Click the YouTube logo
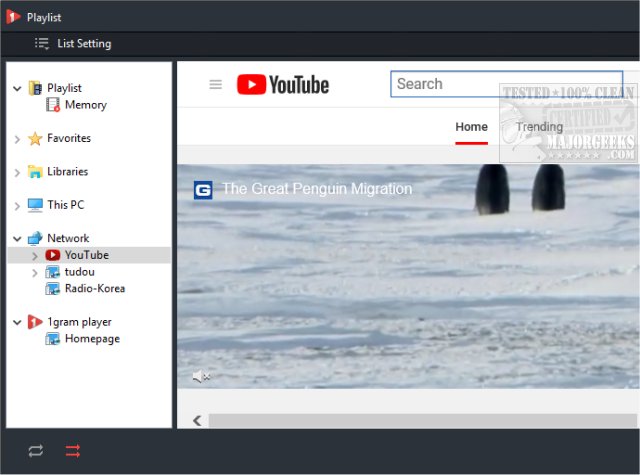The width and height of the screenshot is (640, 475). 283,85
